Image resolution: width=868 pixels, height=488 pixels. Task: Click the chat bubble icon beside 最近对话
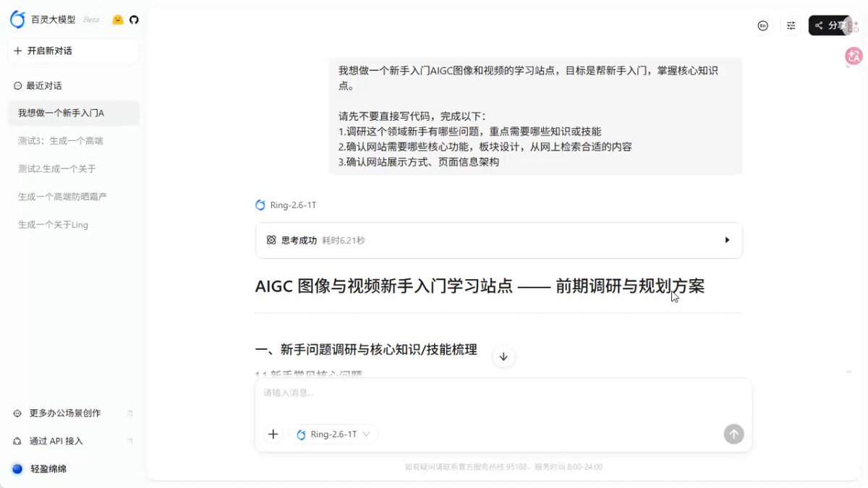17,85
